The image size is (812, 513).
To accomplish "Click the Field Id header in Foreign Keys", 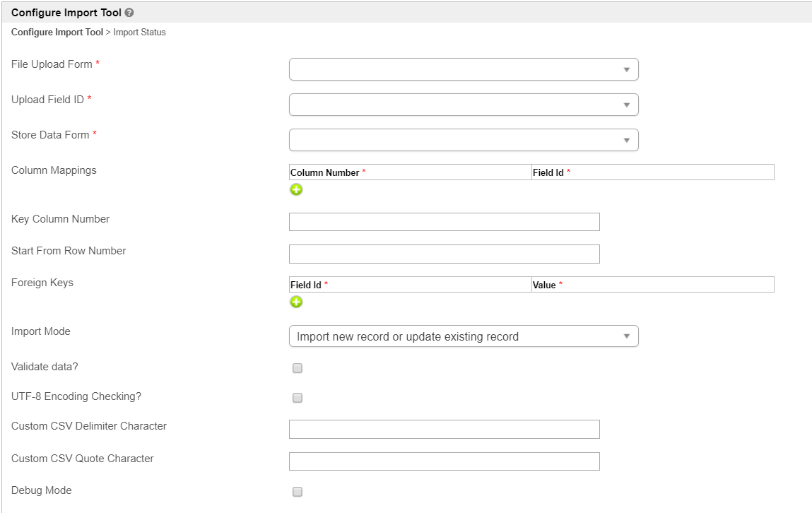I will click(306, 285).
